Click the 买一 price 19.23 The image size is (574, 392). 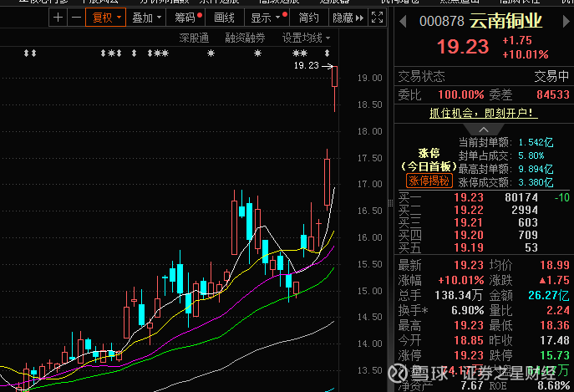[469, 197]
